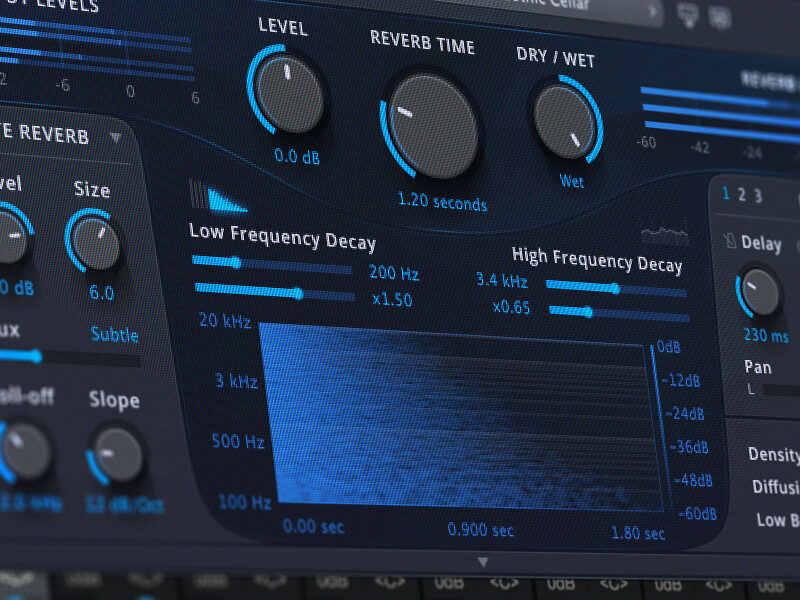Viewport: 800px width, 600px height.
Task: Click the Roll-off knob
Action: [24, 452]
